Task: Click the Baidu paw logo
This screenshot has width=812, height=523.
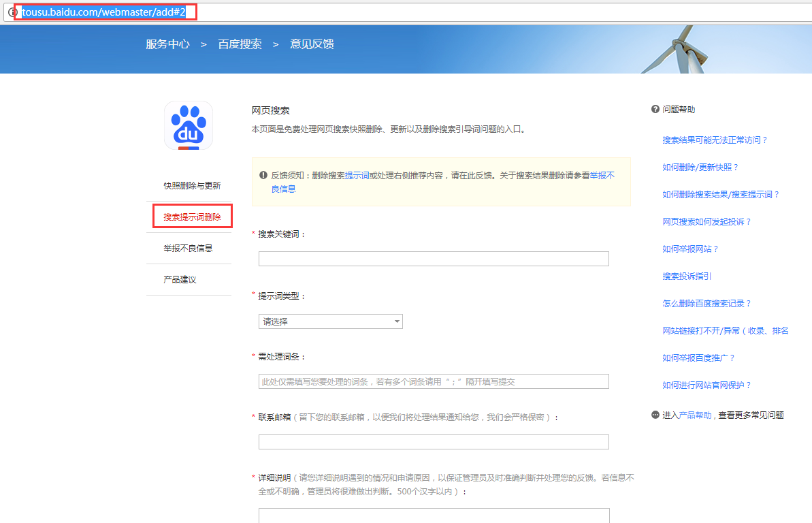Action: click(x=189, y=125)
